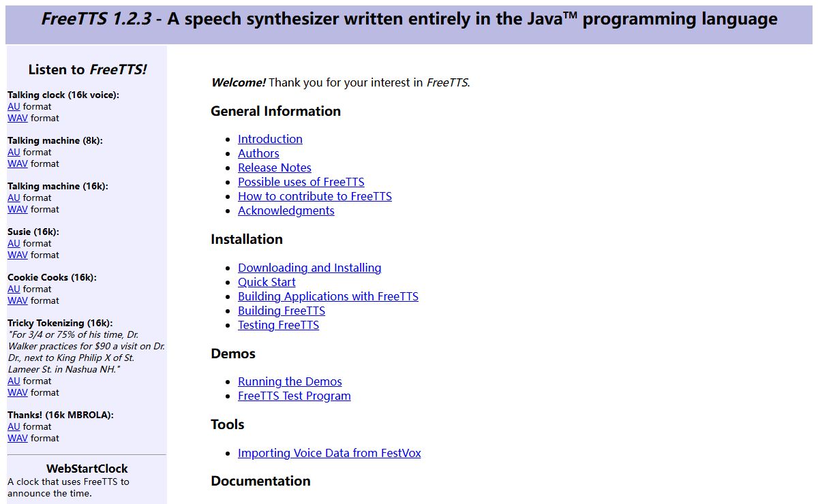Play Talking machine (8k) WAV link
This screenshot has width=818, height=504.
tap(18, 163)
